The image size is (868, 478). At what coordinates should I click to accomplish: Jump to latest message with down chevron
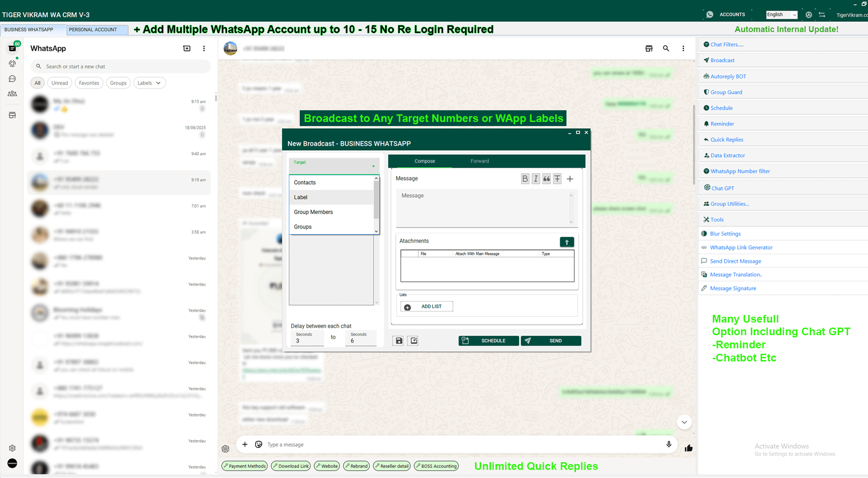pyautogui.click(x=684, y=422)
